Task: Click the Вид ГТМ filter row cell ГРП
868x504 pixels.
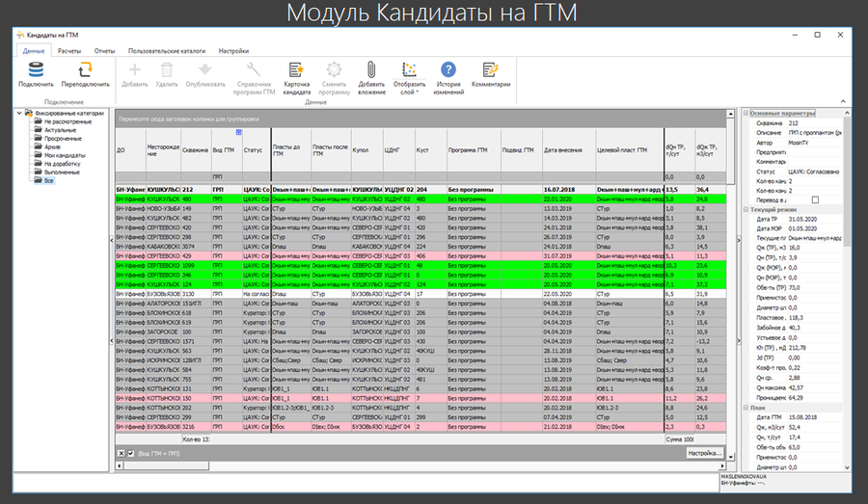Action: (227, 177)
